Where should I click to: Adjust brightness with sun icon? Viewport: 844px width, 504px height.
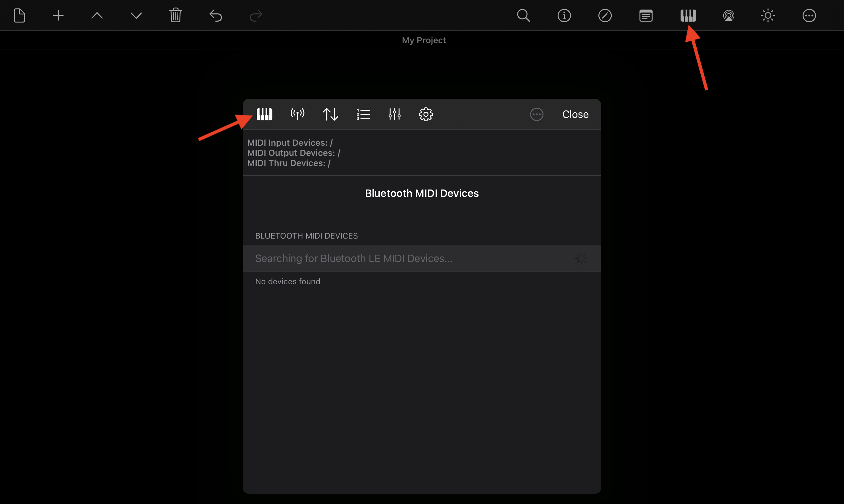[x=768, y=16]
